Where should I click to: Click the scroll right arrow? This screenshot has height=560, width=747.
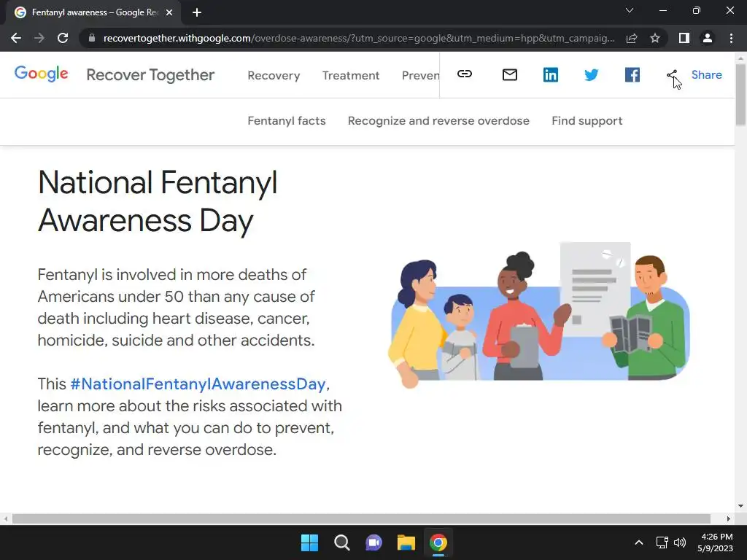729,518
